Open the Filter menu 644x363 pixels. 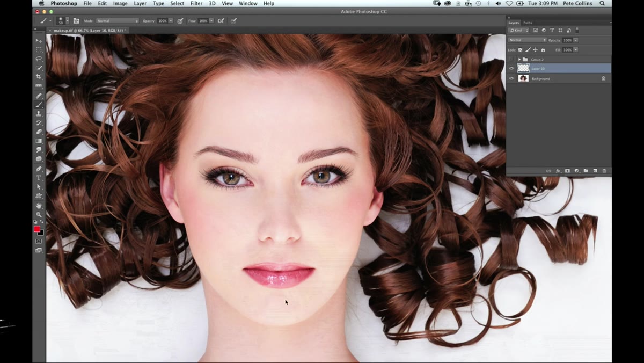click(196, 4)
